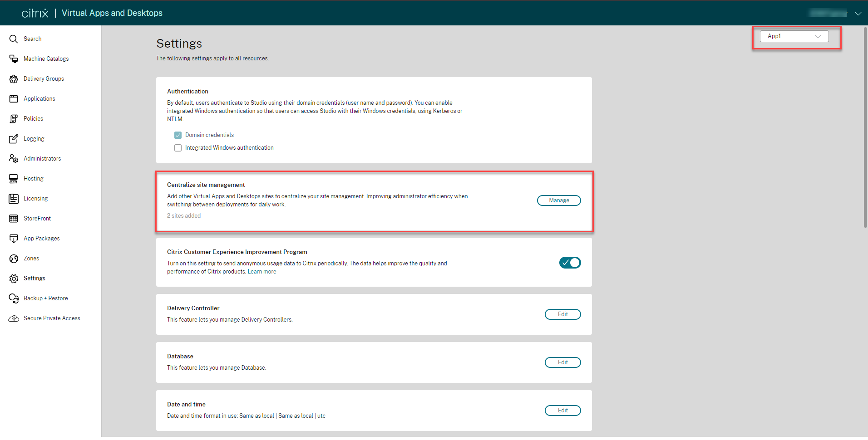The width and height of the screenshot is (868, 440).
Task: Edit the Delivery Controller settings
Action: click(562, 314)
